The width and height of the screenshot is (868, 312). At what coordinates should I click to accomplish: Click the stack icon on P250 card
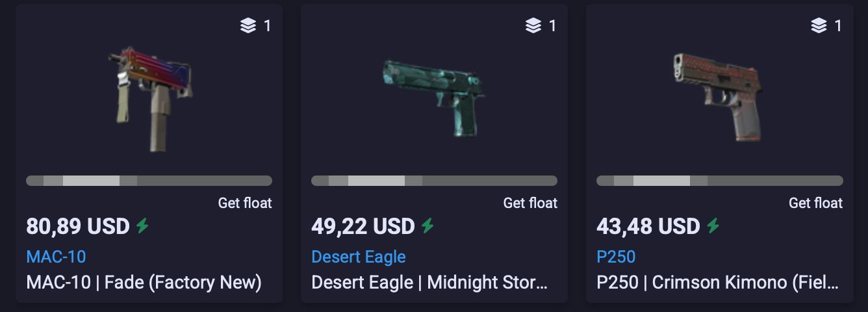pos(819,26)
